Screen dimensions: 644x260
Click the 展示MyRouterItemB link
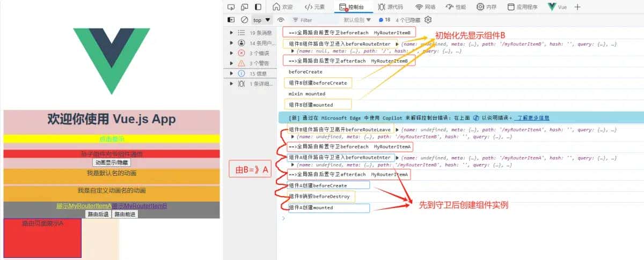pyautogui.click(x=140, y=206)
